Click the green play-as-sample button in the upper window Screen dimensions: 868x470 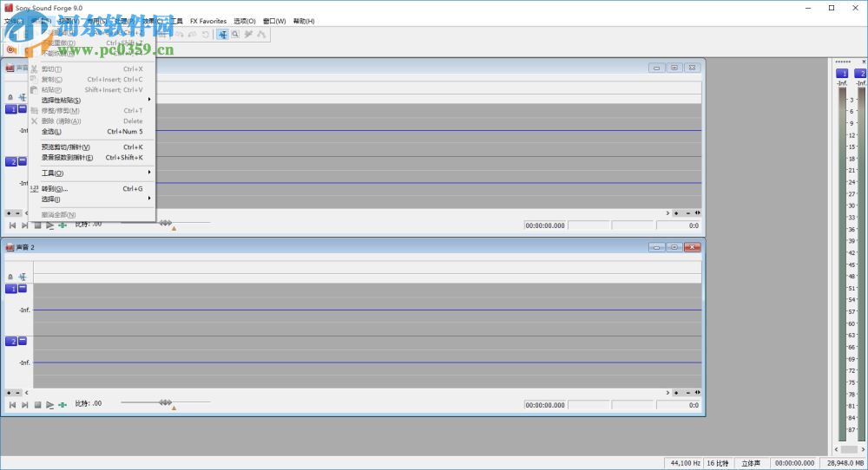click(62, 225)
